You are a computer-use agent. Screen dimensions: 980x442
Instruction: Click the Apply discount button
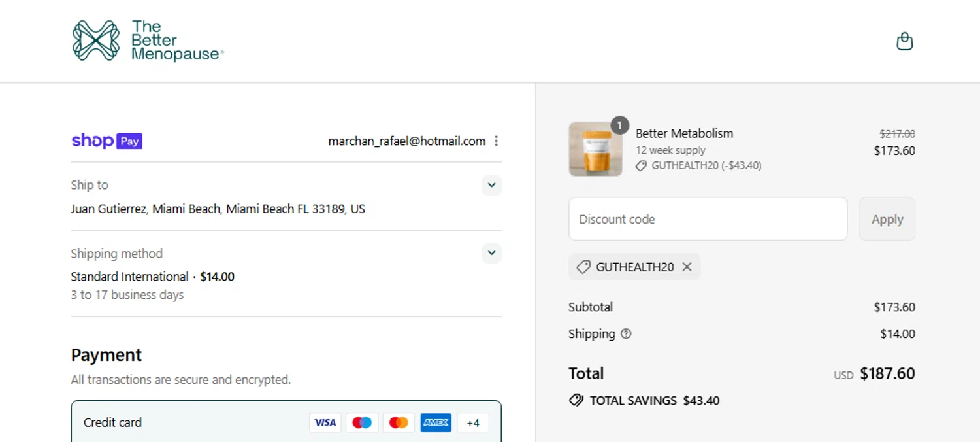(887, 219)
